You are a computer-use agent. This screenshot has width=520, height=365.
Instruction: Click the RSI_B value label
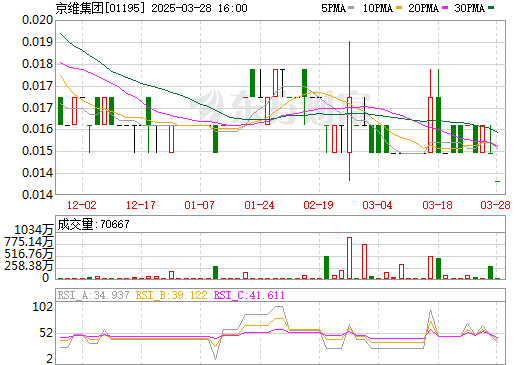point(171,295)
